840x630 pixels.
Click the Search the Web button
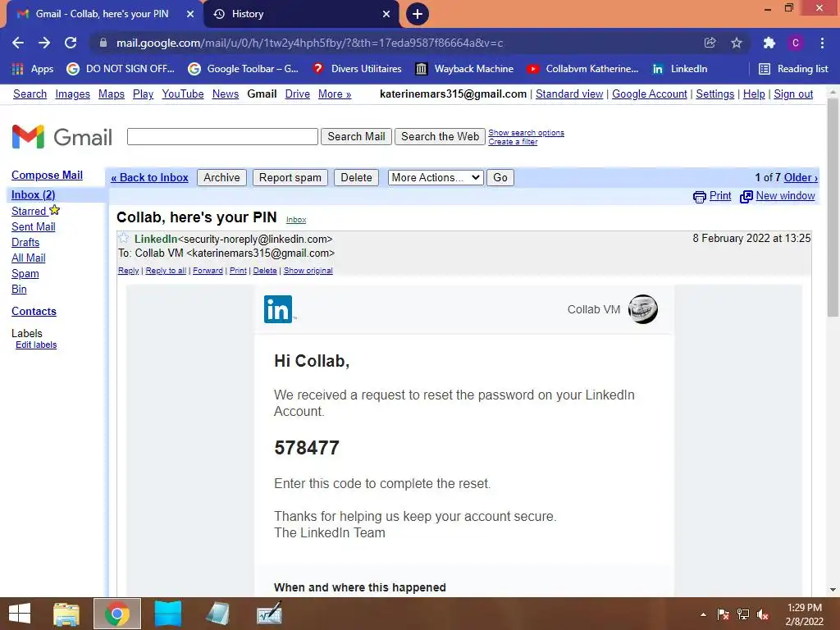coord(440,137)
